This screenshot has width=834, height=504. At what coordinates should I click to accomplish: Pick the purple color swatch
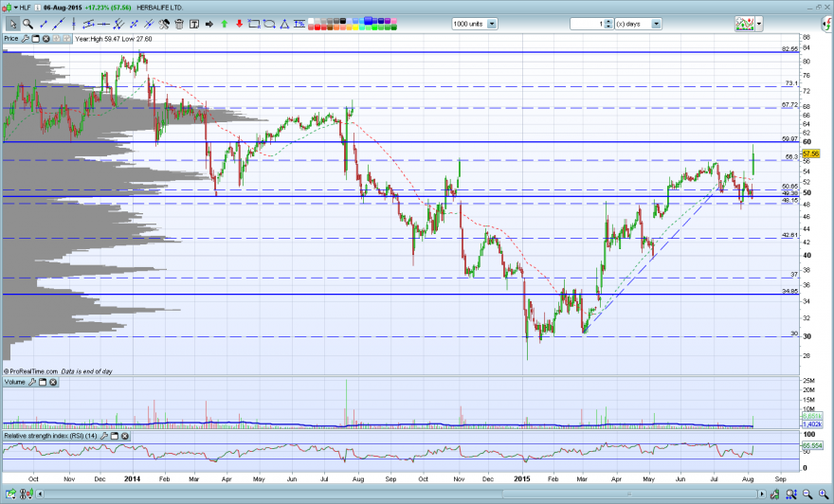(x=388, y=21)
